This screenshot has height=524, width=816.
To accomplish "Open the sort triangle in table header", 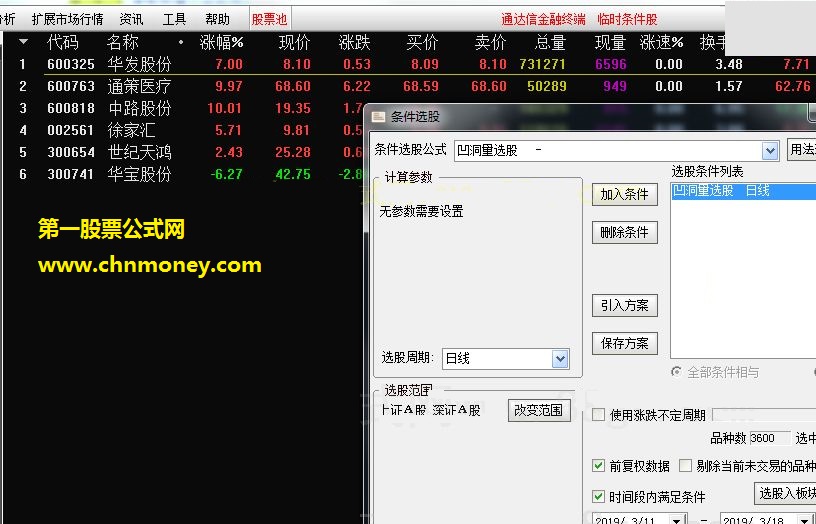I will click(x=23, y=42).
